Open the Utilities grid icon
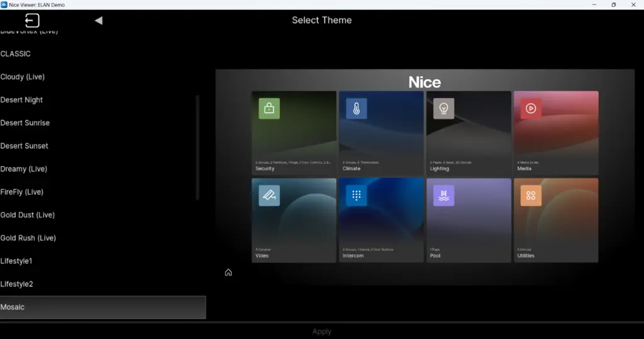The width and height of the screenshot is (644, 339). (531, 196)
